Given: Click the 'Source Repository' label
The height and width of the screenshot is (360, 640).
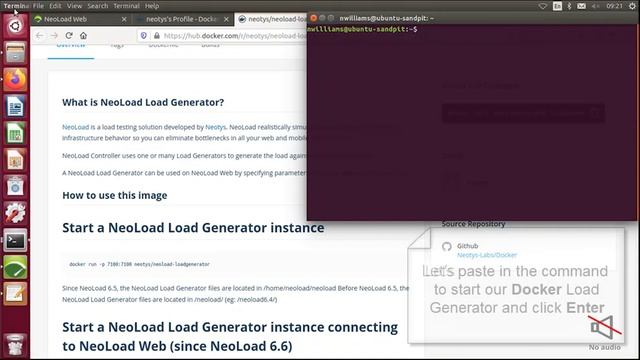Looking at the screenshot, I should tap(473, 224).
